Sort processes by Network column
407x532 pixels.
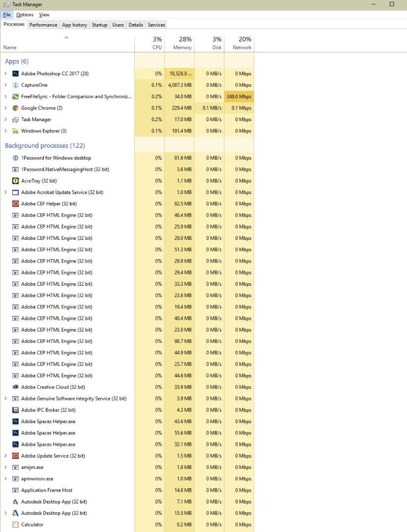click(239, 43)
